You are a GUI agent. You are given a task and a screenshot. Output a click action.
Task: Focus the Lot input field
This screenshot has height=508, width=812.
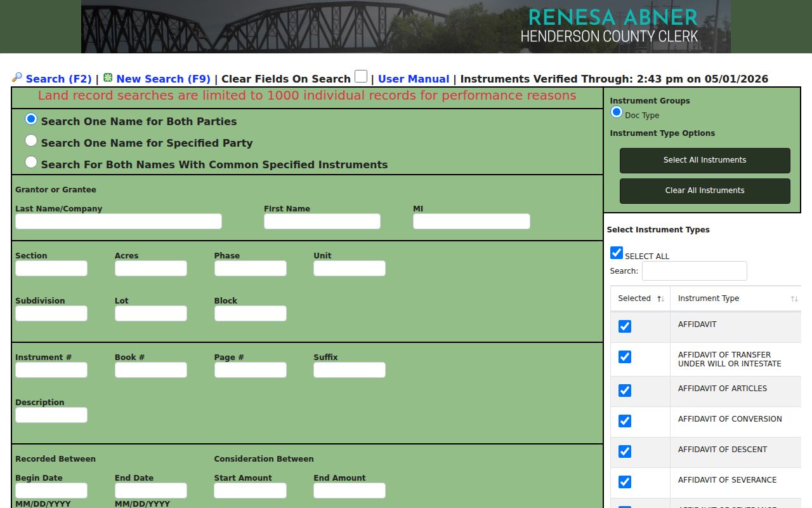151,313
